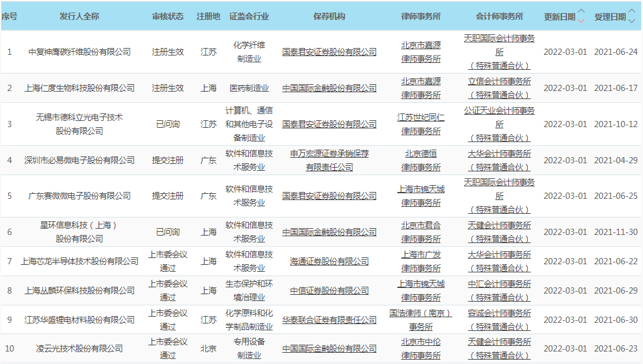Open sponsor link 中信证券股份有限公司
Image resolution: width=643 pixels, height=364 pixels.
coord(329,290)
